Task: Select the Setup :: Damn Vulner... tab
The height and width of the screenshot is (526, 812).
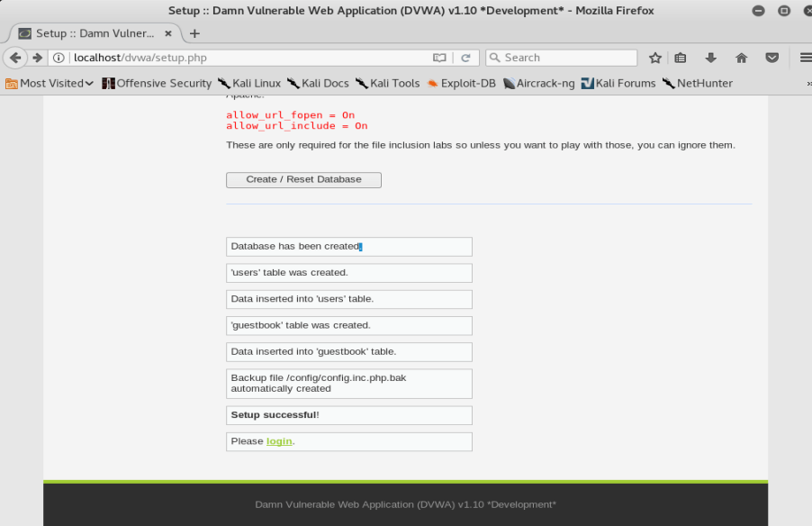Action: pyautogui.click(x=95, y=33)
